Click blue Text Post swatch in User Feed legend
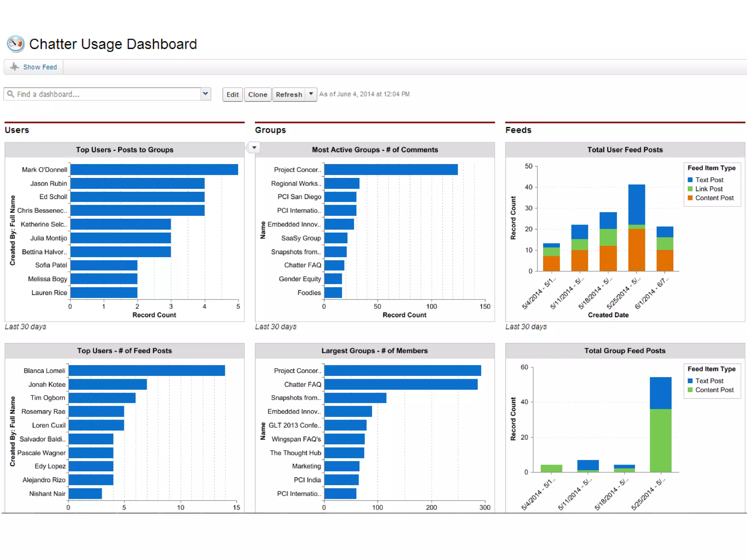 click(690, 180)
